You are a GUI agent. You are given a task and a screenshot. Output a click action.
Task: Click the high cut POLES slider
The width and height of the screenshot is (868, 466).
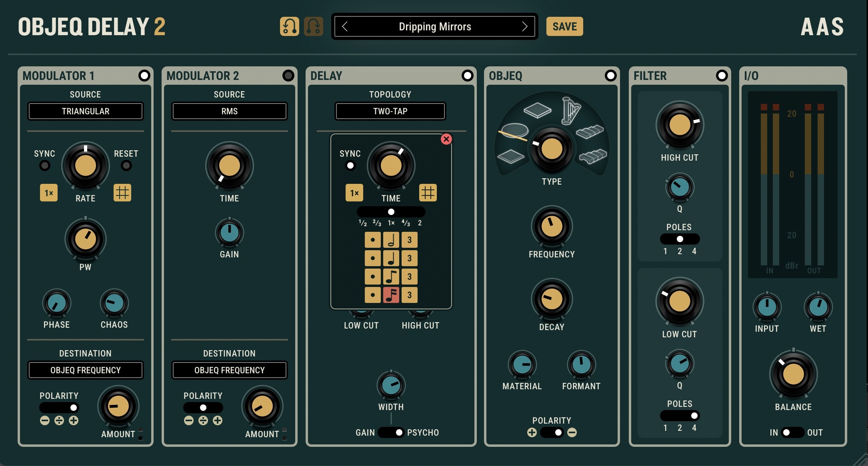(x=680, y=239)
